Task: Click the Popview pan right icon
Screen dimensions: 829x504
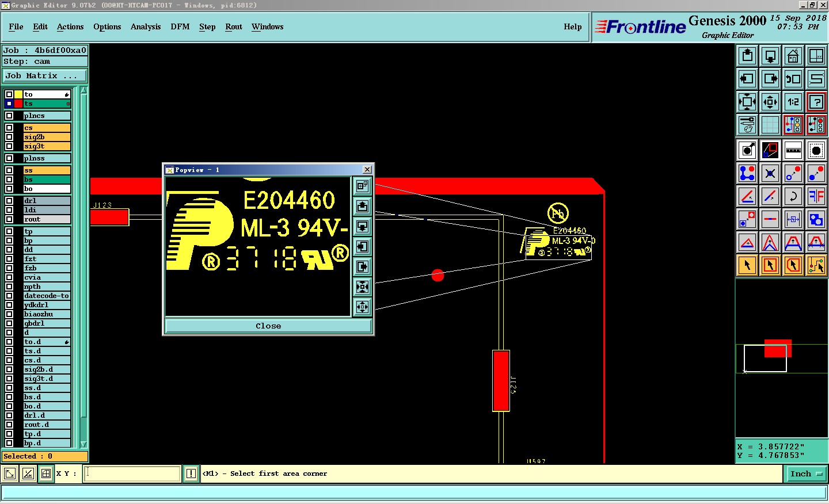Action: coord(363,266)
